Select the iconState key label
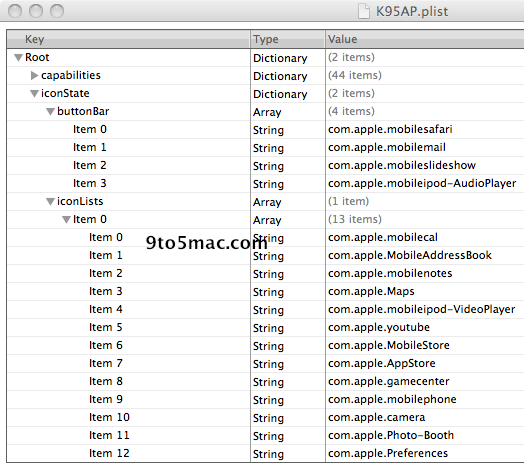Screen dimensions: 524x468 65,94
